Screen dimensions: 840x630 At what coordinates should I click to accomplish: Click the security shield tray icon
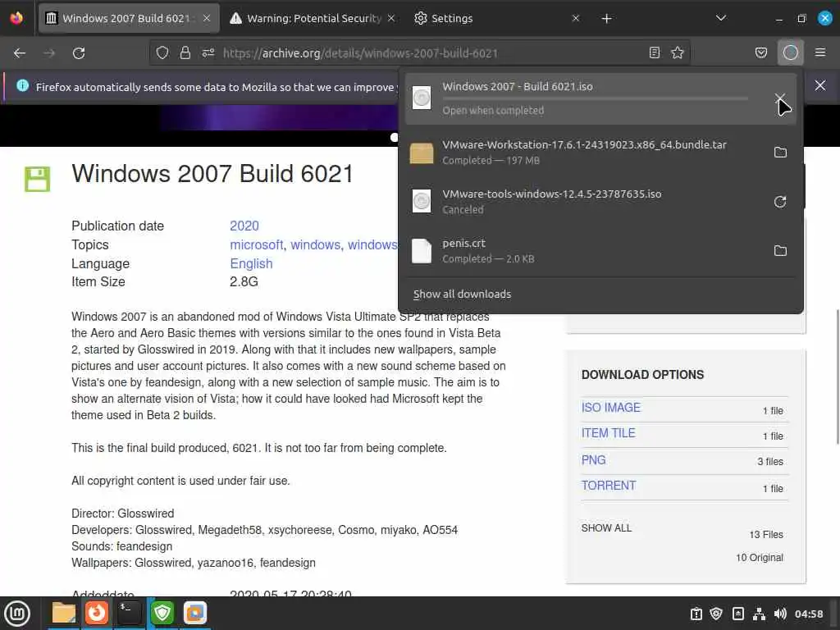click(x=716, y=614)
